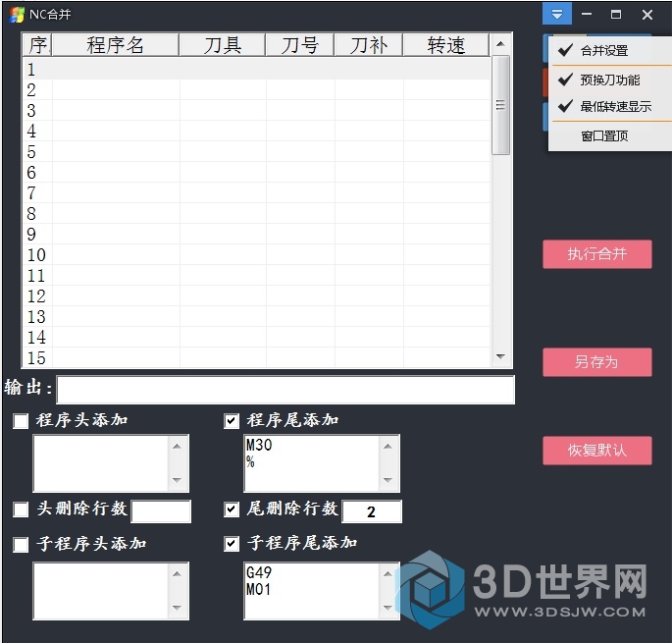672x643 pixels.
Task: Select table row 15
Action: click(256, 357)
